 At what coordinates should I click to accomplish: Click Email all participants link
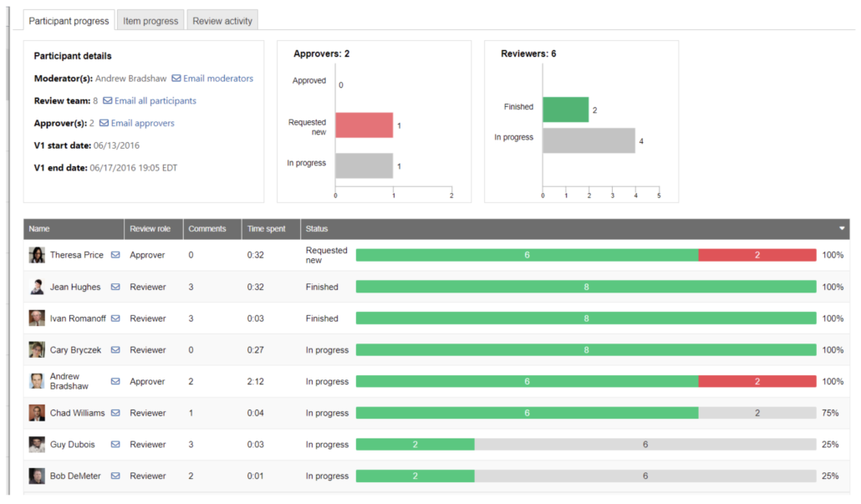point(150,101)
